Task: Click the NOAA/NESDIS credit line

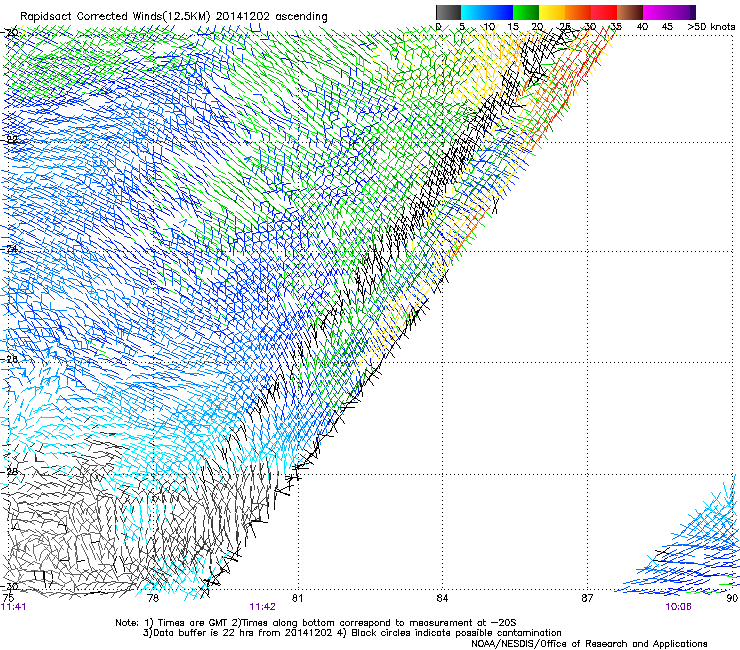Action: pyautogui.click(x=589, y=644)
